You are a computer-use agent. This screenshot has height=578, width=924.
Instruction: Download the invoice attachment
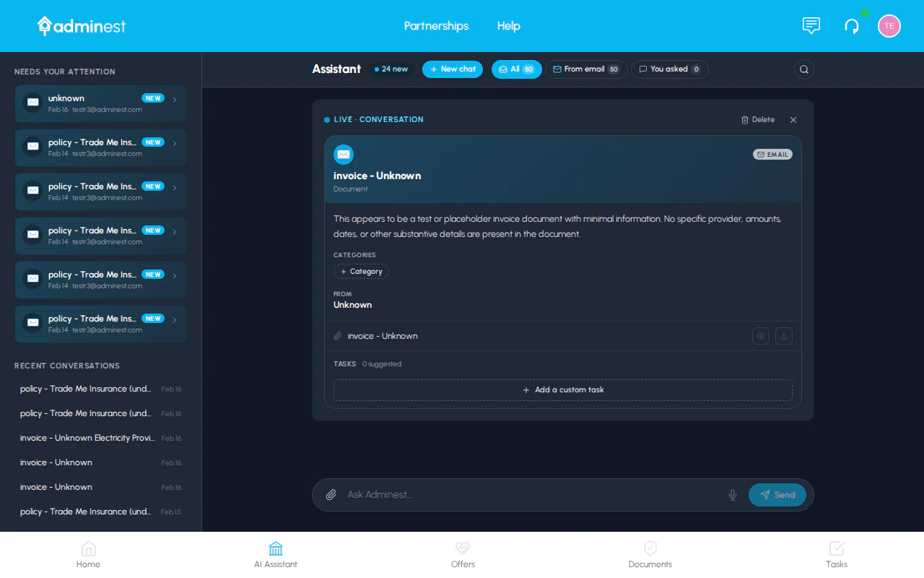click(784, 336)
